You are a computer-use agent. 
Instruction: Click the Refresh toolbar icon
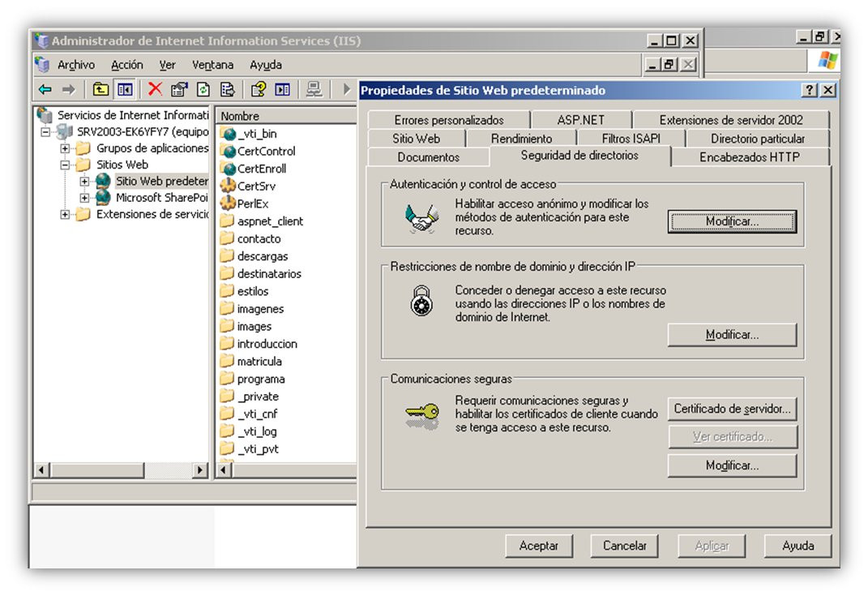click(x=203, y=89)
